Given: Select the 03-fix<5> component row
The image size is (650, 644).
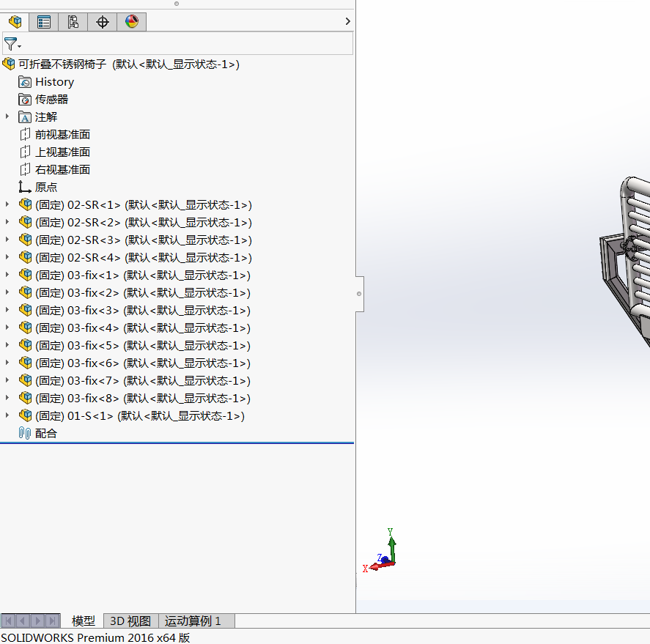Looking at the screenshot, I should click(x=134, y=346).
